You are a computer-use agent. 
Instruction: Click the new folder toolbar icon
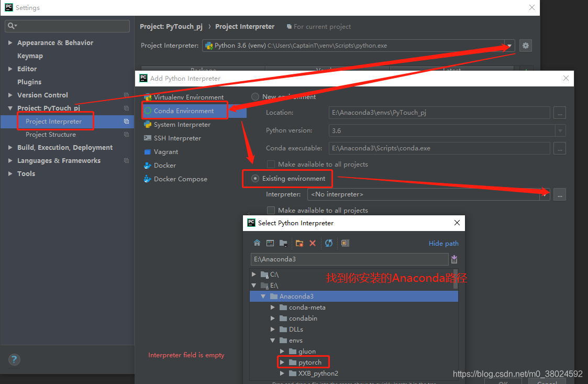pos(299,243)
